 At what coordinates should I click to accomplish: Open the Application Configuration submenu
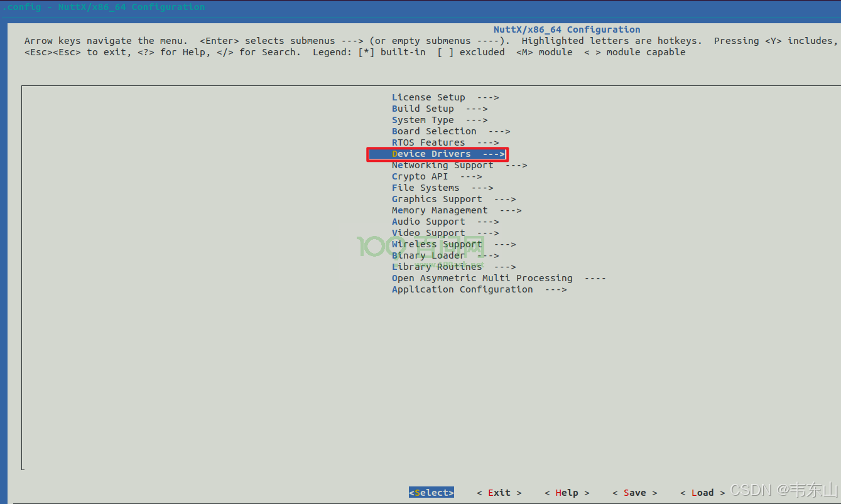click(479, 289)
